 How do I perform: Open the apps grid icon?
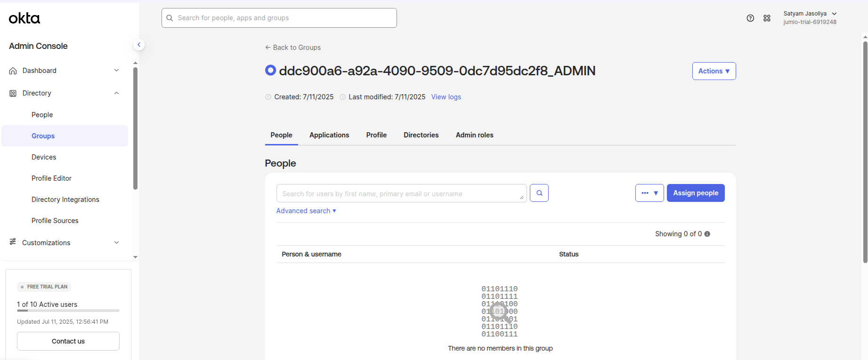767,18
